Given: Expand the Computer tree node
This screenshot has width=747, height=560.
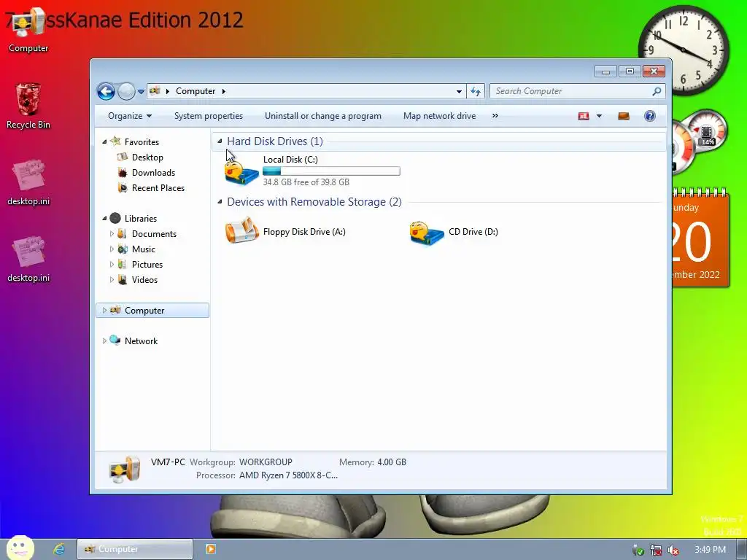Looking at the screenshot, I should (104, 310).
